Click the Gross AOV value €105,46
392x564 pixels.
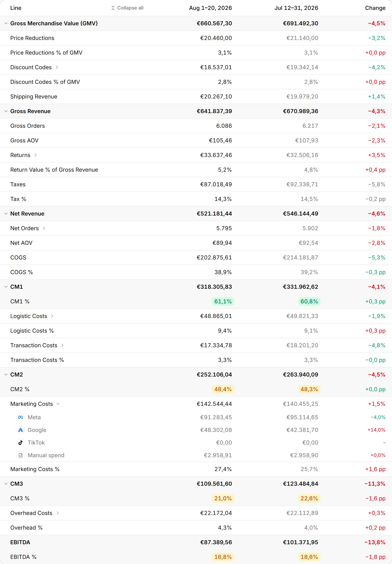tap(220, 141)
